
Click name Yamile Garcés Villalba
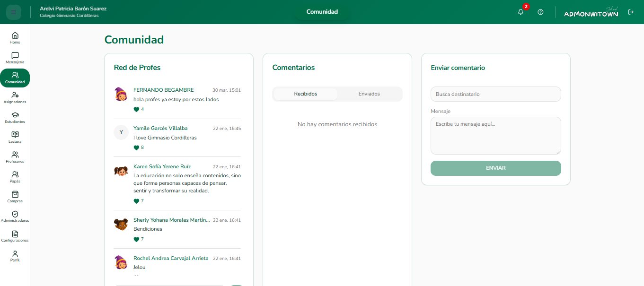(160, 128)
